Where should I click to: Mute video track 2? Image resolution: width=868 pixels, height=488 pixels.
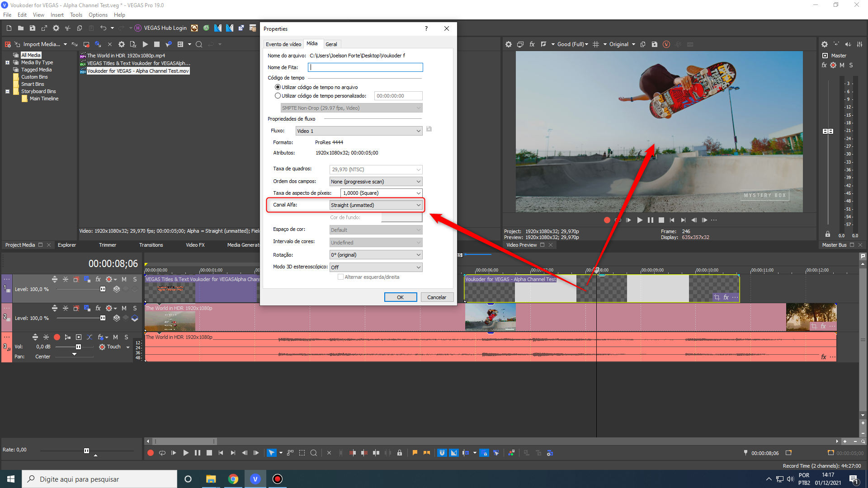[124, 308]
